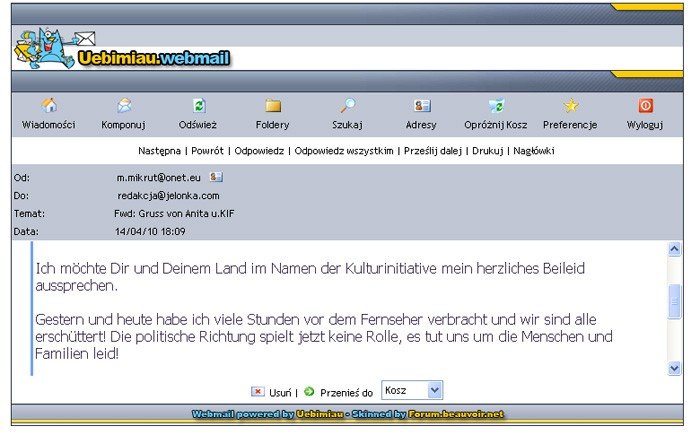The image size is (700, 435).
Task: Show message Nagłówki
Action: point(533,151)
